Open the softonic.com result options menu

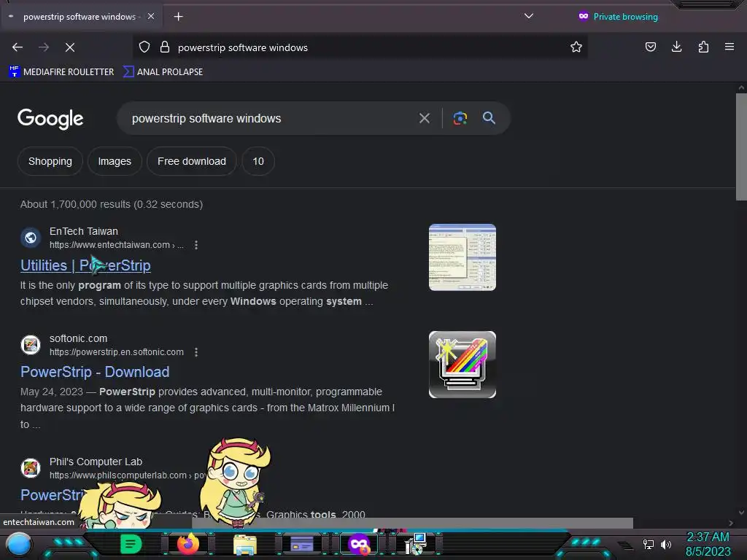click(196, 352)
